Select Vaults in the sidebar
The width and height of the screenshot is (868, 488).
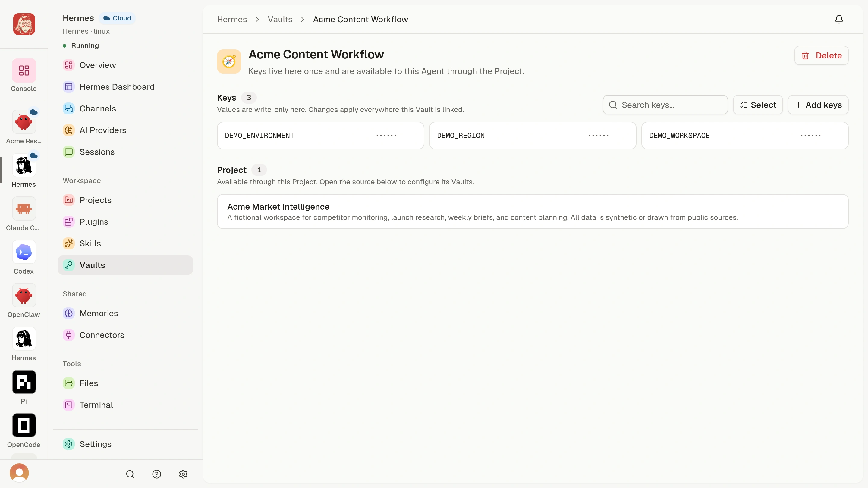coord(125,265)
